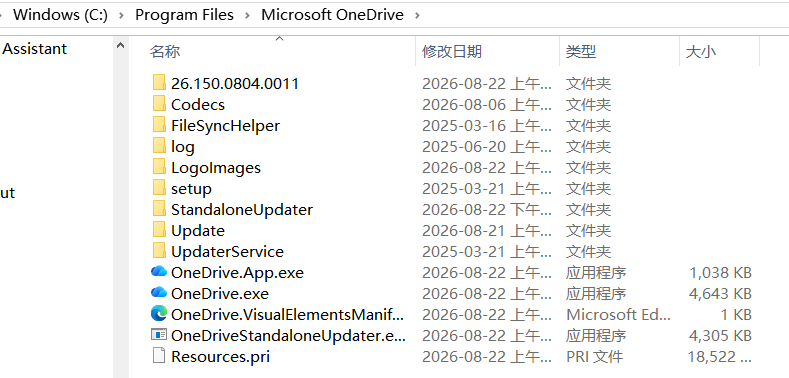789x378 pixels.
Task: Select the StandaloneUpdater folder icon
Action: 159,209
